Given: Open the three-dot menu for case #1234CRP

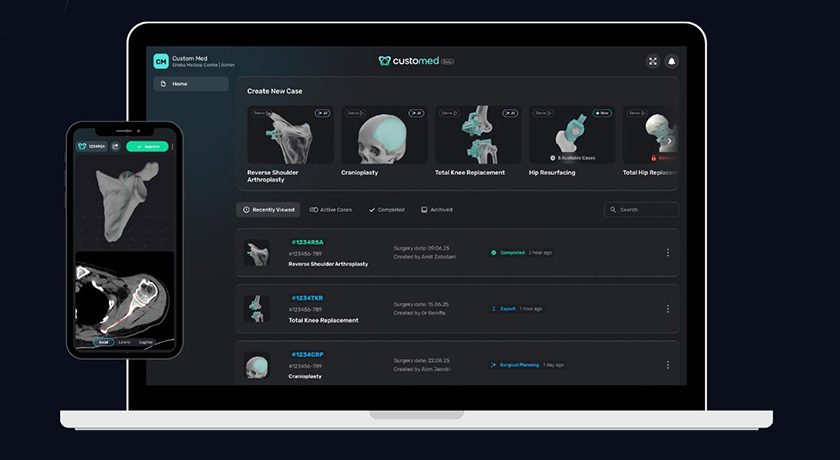Looking at the screenshot, I should [668, 365].
